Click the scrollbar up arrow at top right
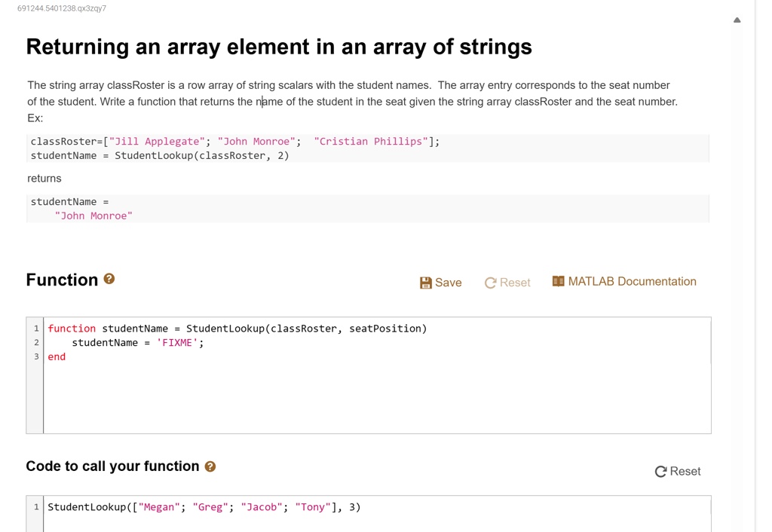Viewport: 772px width, 532px height. click(x=737, y=20)
